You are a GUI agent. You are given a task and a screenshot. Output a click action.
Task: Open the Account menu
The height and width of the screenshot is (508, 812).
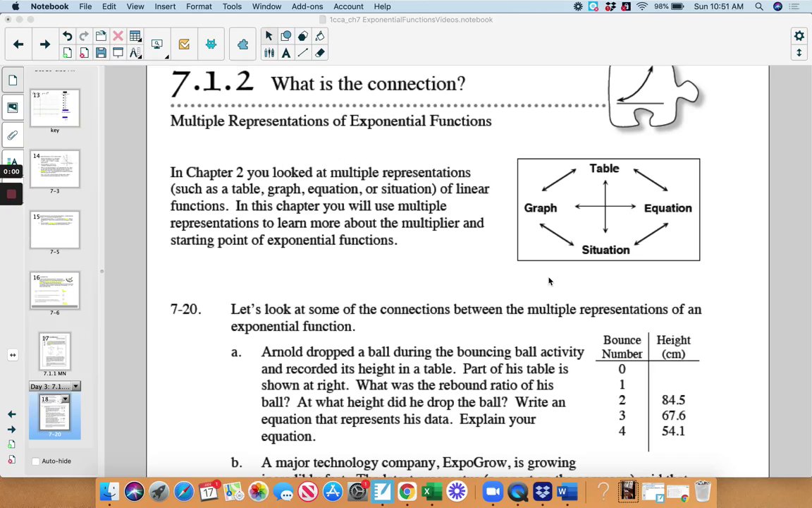348,6
